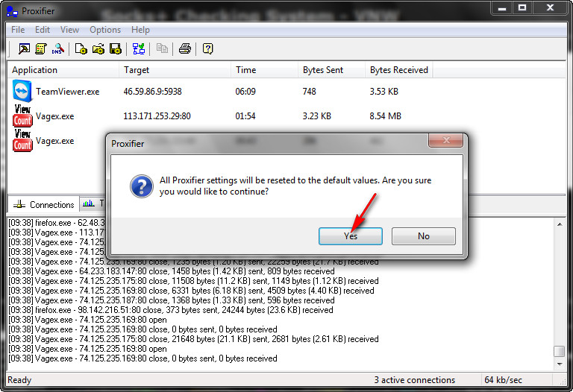Select firefox.exe 98.142.216.51:80 log line
This screenshot has height=392, width=573.
pos(171,310)
